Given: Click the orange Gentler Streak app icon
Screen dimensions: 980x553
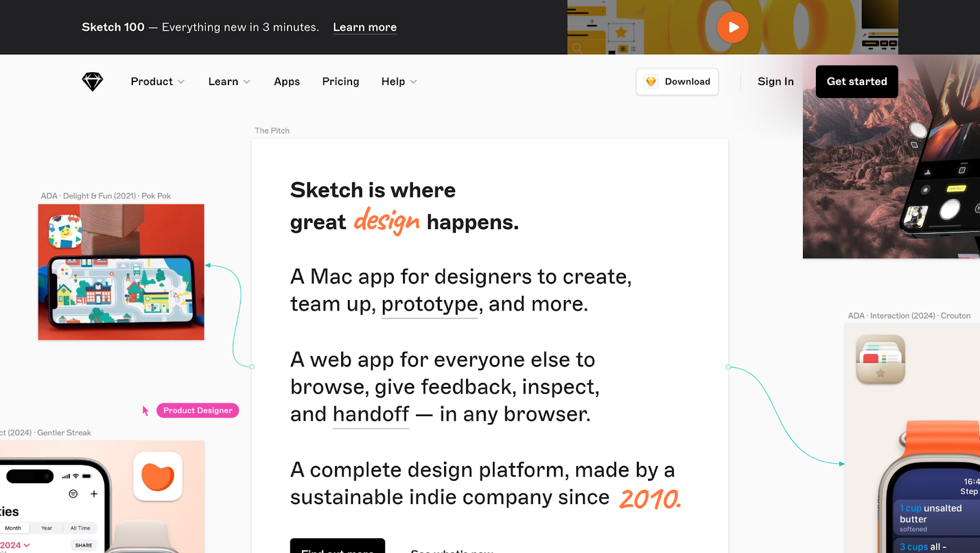Looking at the screenshot, I should [158, 476].
